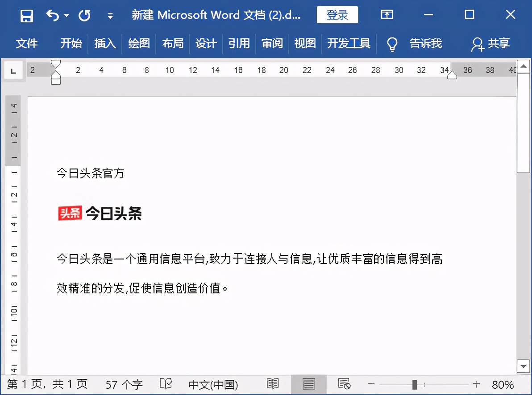
Task: Click the spelling proofing check icon
Action: point(166,384)
